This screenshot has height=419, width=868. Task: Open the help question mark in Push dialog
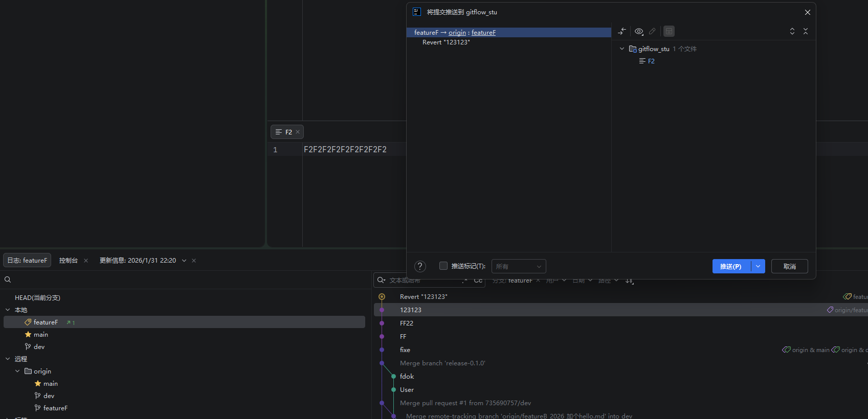click(420, 266)
